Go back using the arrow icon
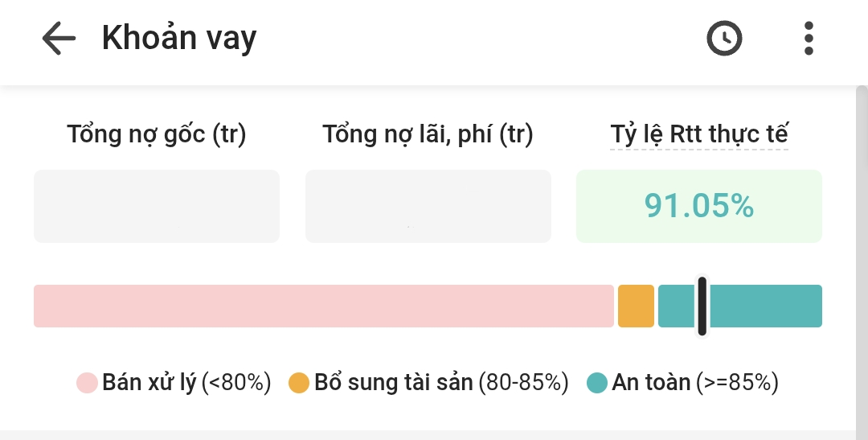Image resolution: width=868 pixels, height=440 pixels. [x=59, y=38]
